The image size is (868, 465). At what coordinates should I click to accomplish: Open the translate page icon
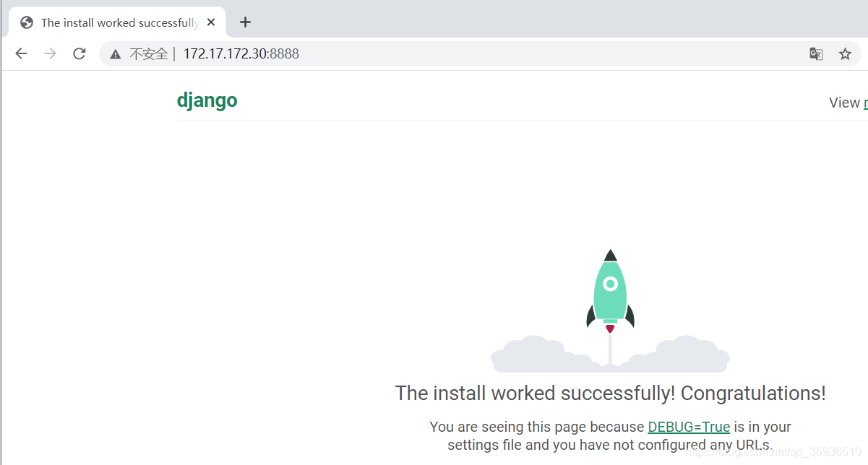tap(816, 53)
